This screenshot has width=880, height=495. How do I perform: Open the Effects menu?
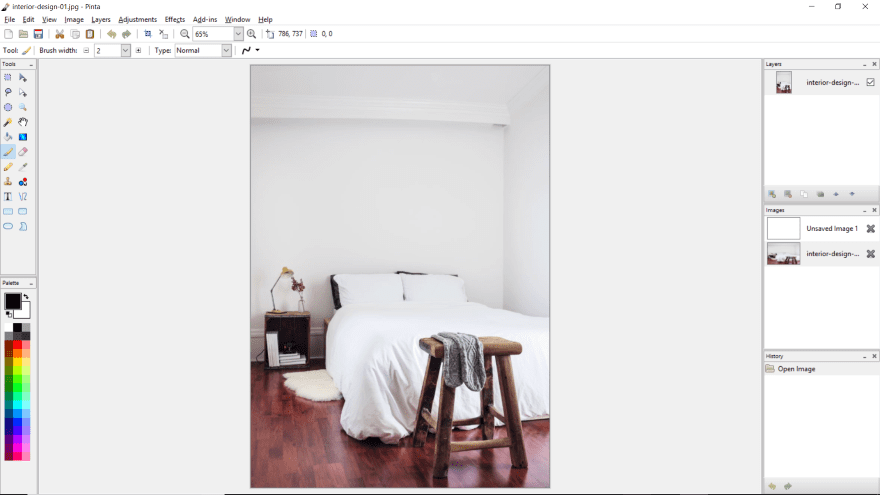pos(175,20)
